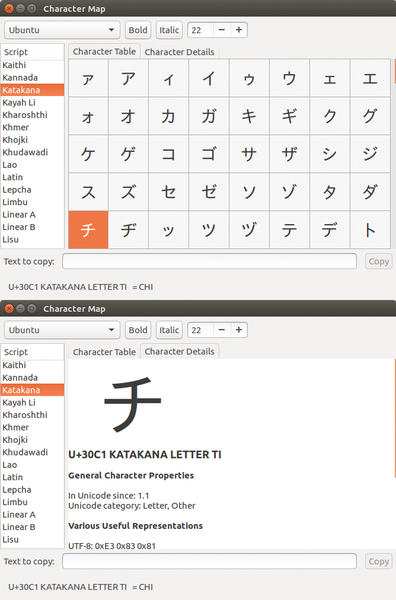
Task: Select Latin script in lower window
Action: pos(32,477)
